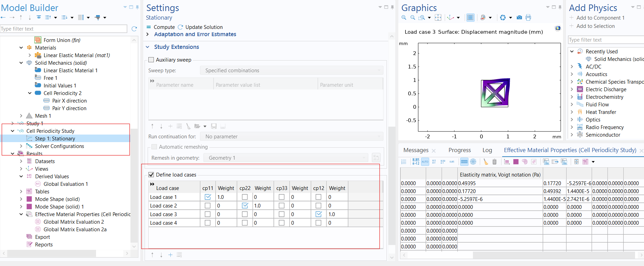Uncheck the Define load cases checkbox

151,175
